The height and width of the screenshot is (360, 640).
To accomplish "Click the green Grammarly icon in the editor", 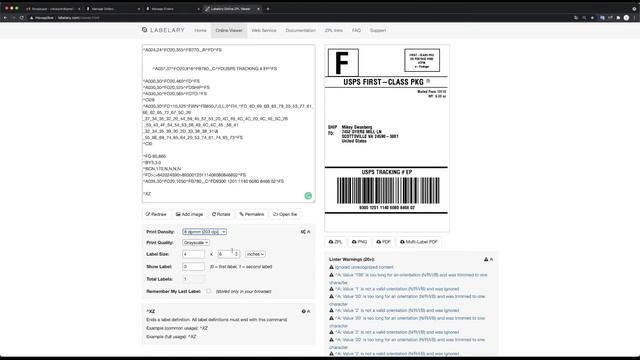I will tap(308, 196).
